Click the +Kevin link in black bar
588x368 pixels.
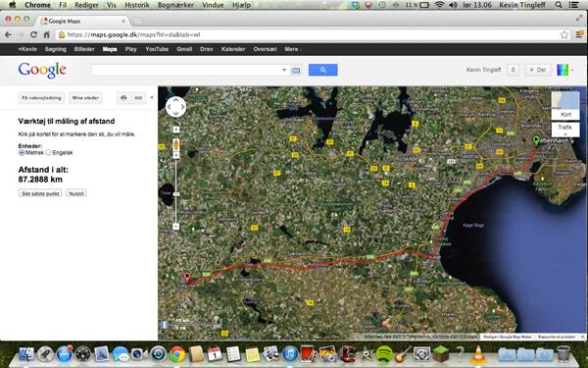[x=27, y=49]
